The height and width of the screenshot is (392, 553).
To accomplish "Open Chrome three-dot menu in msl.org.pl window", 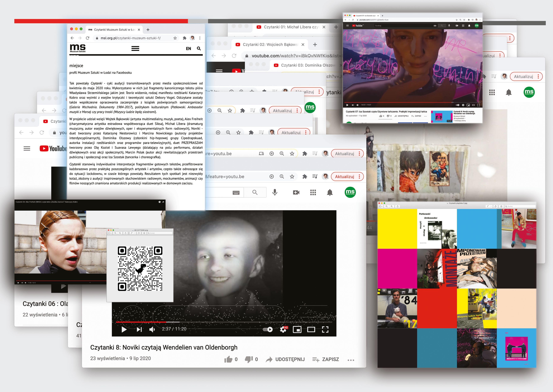I will 200,38.
